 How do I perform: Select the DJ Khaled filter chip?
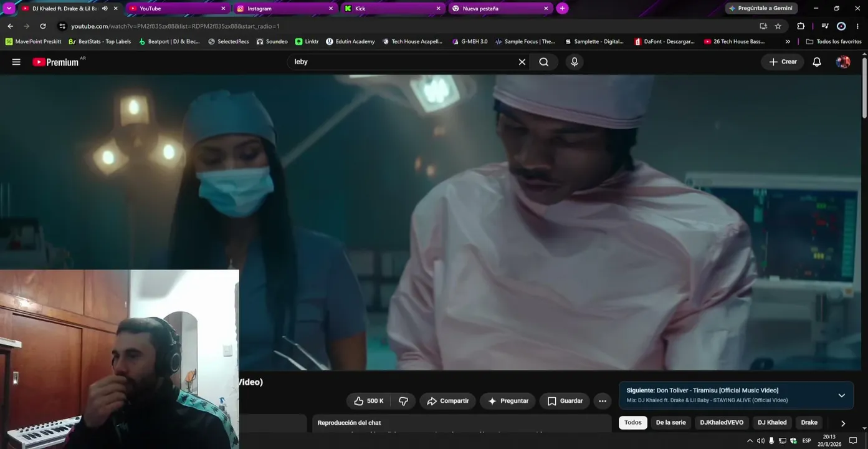point(772,423)
